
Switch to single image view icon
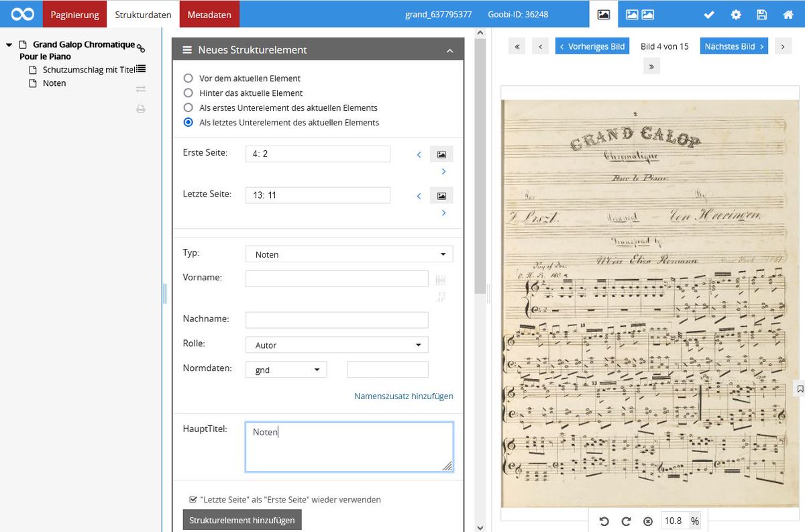(604, 14)
